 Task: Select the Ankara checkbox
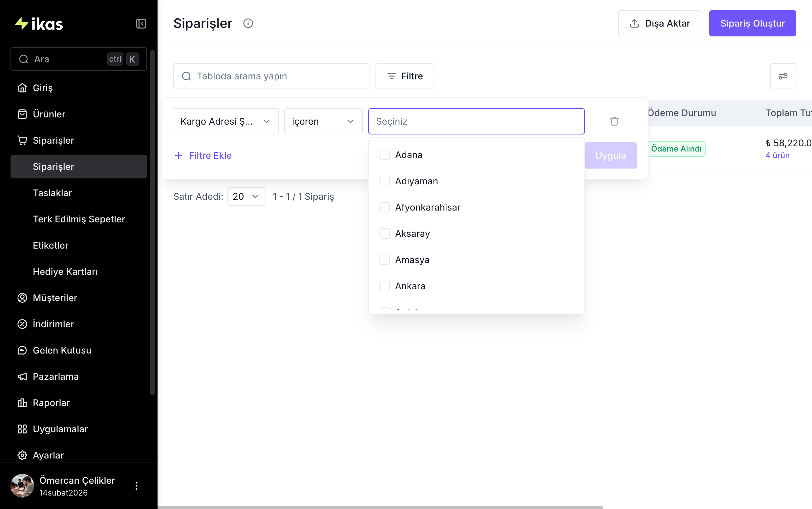tap(384, 286)
